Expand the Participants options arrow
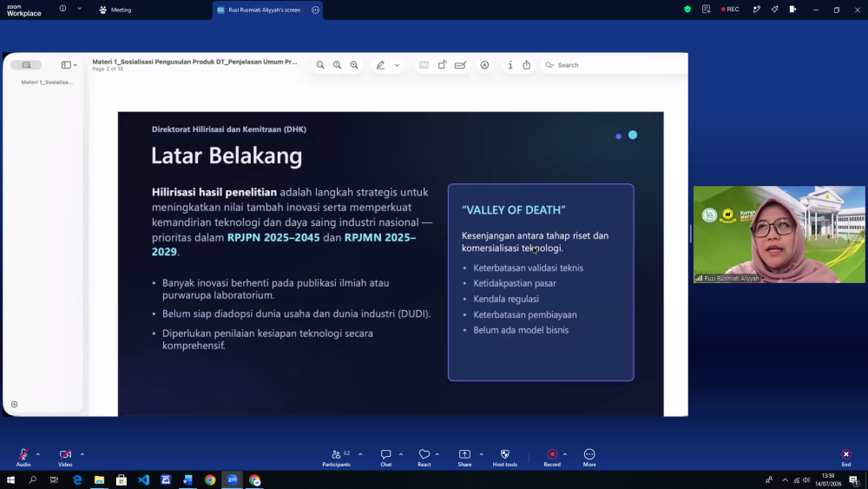 [360, 454]
